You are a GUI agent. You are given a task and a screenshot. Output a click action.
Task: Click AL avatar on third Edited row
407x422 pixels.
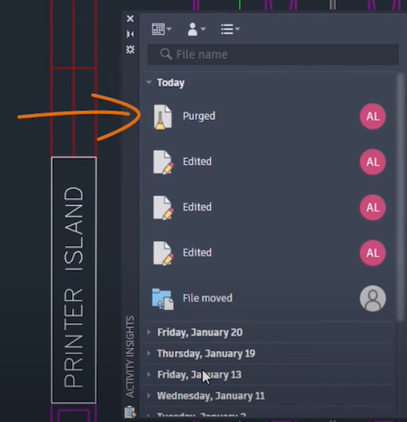pyautogui.click(x=373, y=253)
